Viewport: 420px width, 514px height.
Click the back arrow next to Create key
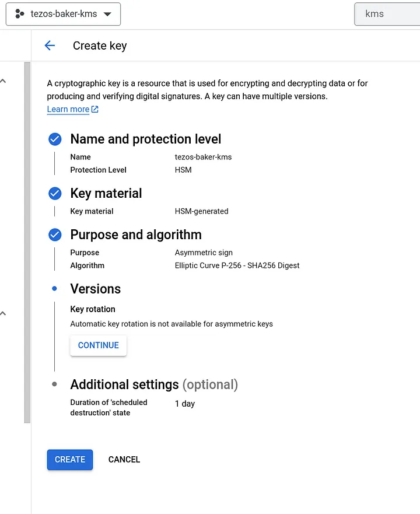coord(50,46)
